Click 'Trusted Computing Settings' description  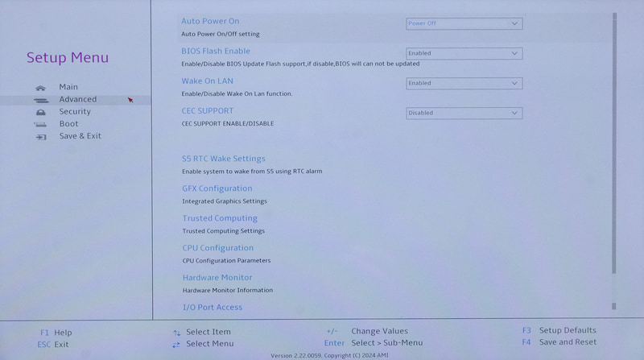(x=224, y=231)
